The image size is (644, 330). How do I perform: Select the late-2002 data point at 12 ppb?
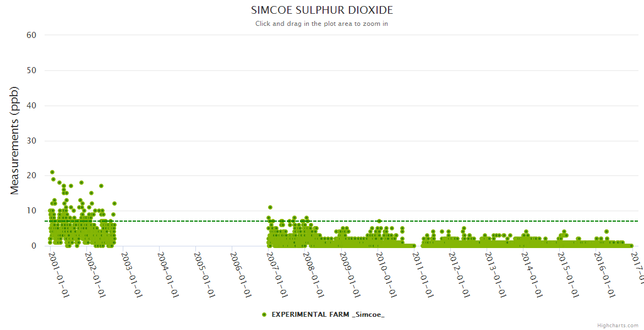pyautogui.click(x=114, y=204)
